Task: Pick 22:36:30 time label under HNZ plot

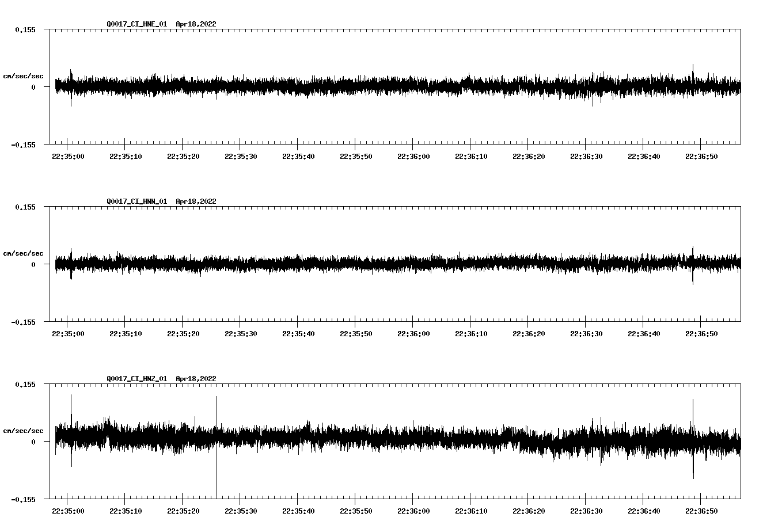Action: click(x=586, y=511)
